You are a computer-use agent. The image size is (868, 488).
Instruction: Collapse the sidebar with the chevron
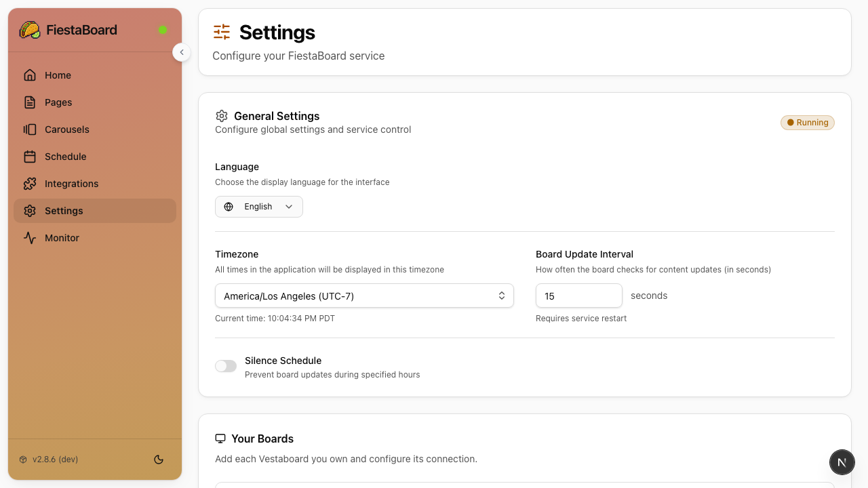pos(182,52)
